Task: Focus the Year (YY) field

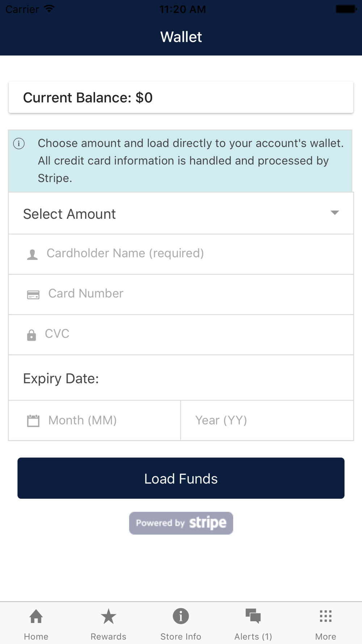Action: coord(266,421)
